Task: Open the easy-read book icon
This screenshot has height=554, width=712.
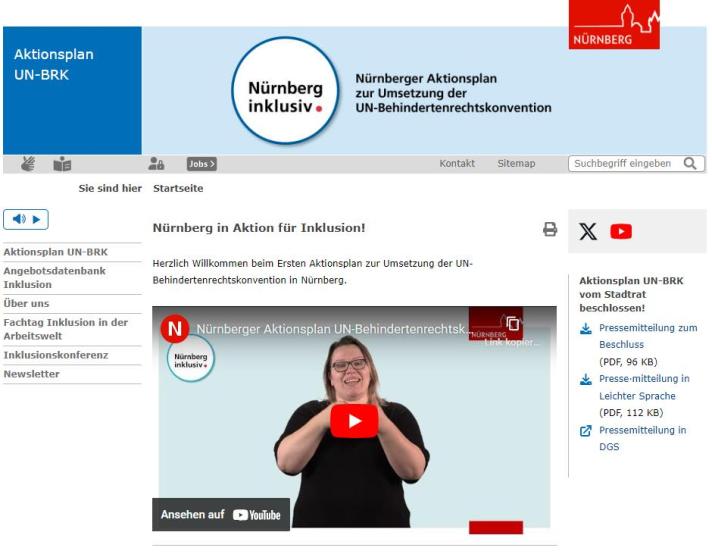Action: click(62, 164)
